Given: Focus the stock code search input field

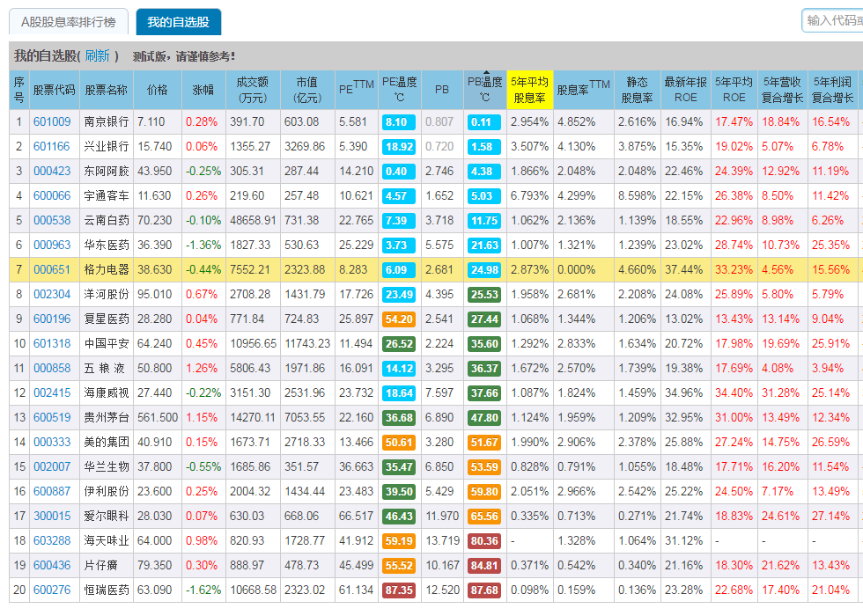Looking at the screenshot, I should click(832, 20).
